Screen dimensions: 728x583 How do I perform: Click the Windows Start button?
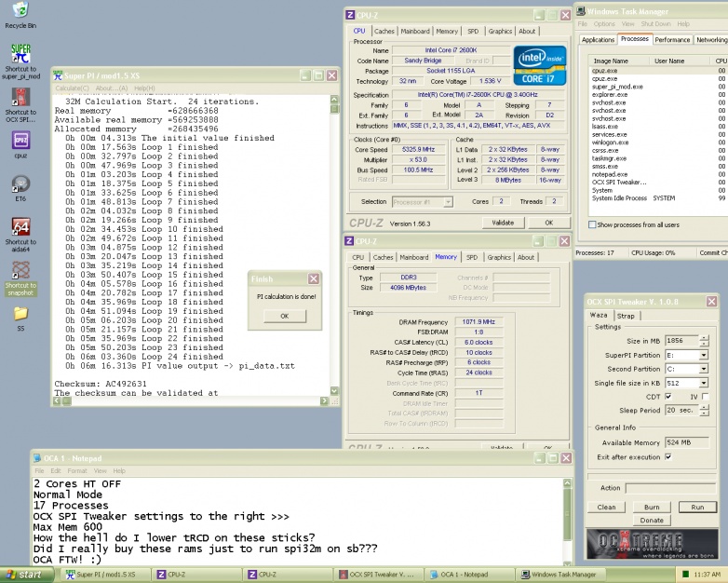pyautogui.click(x=25, y=575)
